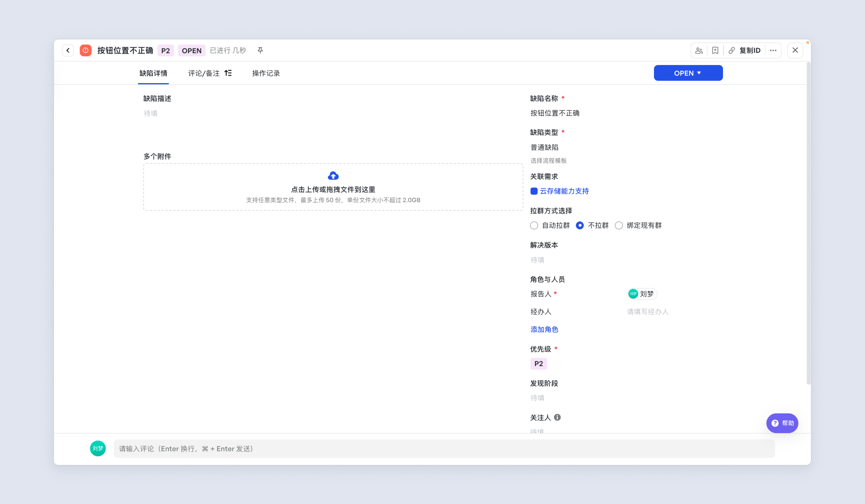
Task: Click 刘梦 avatar beside comment box
Action: tap(98, 448)
